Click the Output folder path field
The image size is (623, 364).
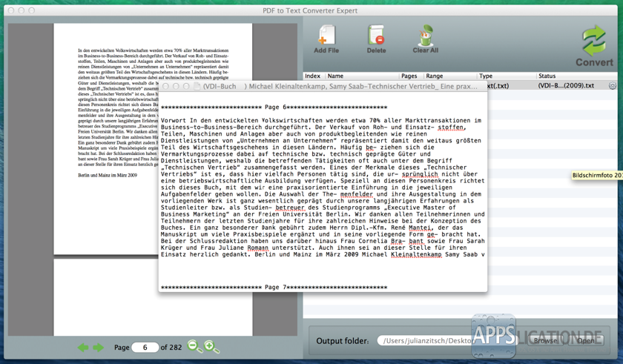click(427, 340)
